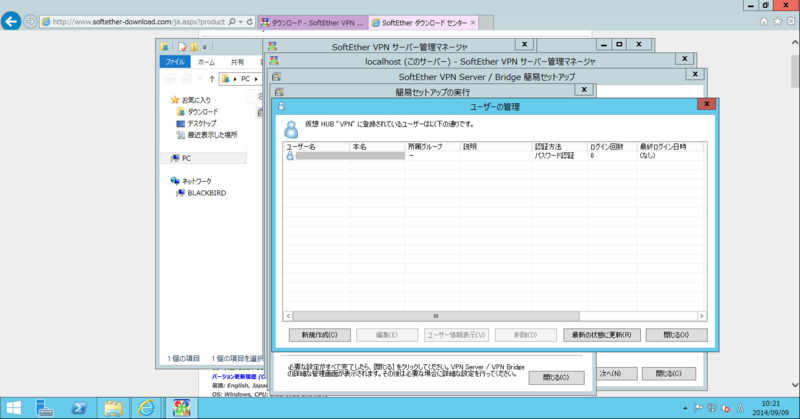800x419 pixels.
Task: Expand PC breadcrumb arrow in Explorer address
Action: point(256,79)
